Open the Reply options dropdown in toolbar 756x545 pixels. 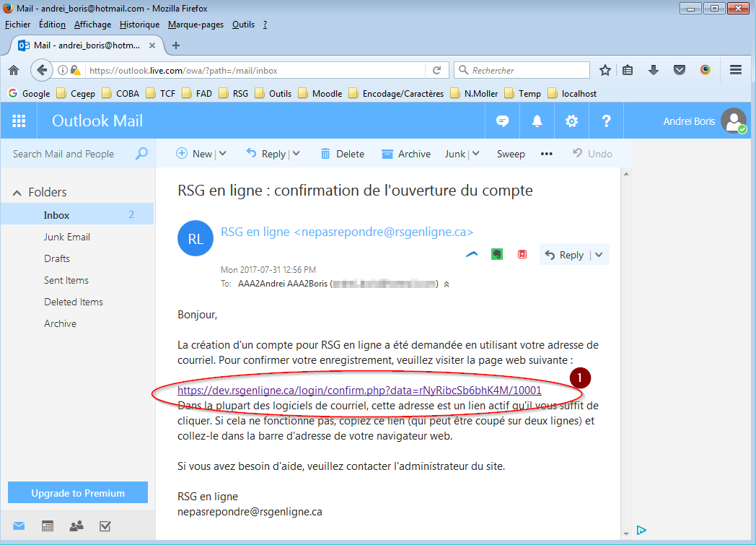point(296,154)
